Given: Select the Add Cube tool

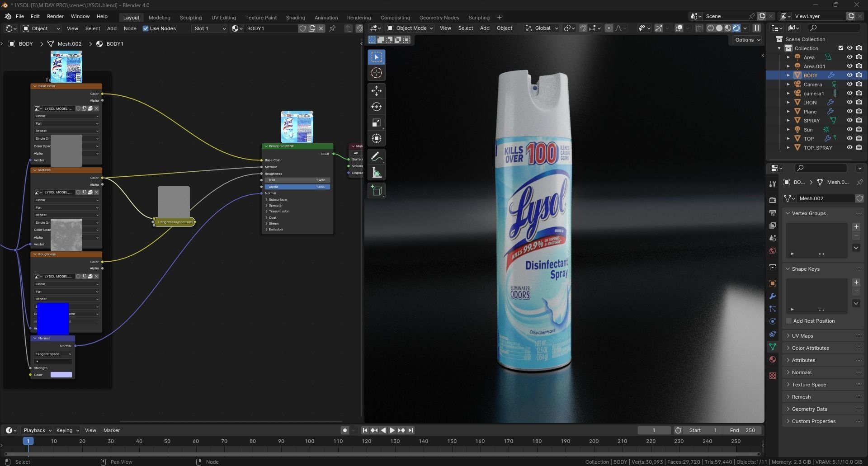Looking at the screenshot, I should tap(376, 190).
